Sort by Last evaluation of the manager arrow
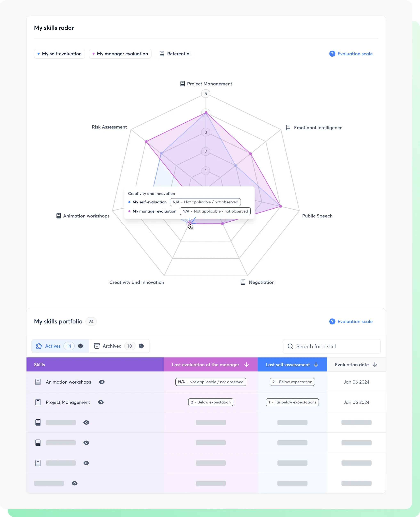Image resolution: width=420 pixels, height=517 pixels. [x=247, y=365]
